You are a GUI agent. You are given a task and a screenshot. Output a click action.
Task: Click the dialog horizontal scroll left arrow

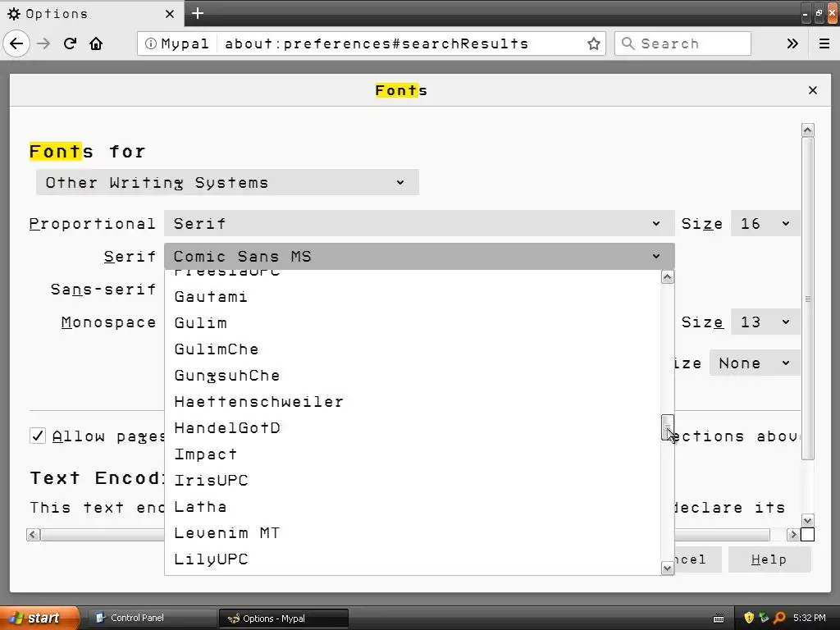coord(33,535)
